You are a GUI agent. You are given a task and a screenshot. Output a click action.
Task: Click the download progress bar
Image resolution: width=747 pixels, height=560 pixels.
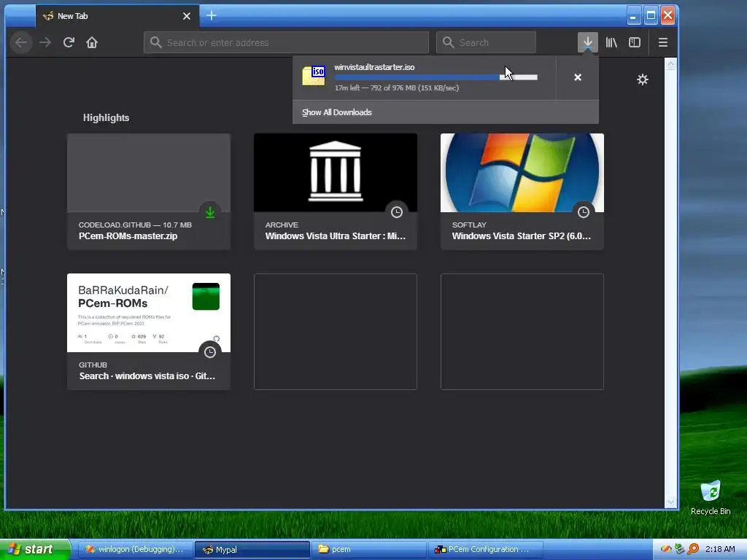[x=436, y=77]
